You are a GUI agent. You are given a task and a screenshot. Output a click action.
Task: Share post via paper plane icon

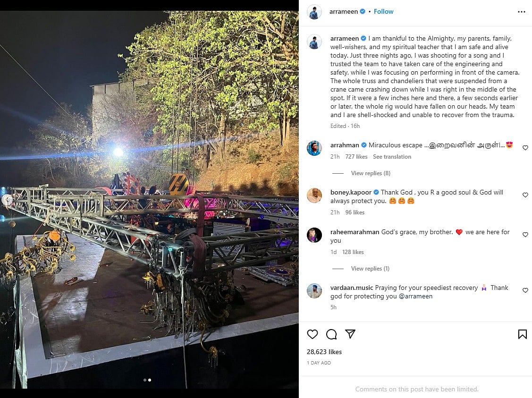pyautogui.click(x=350, y=334)
